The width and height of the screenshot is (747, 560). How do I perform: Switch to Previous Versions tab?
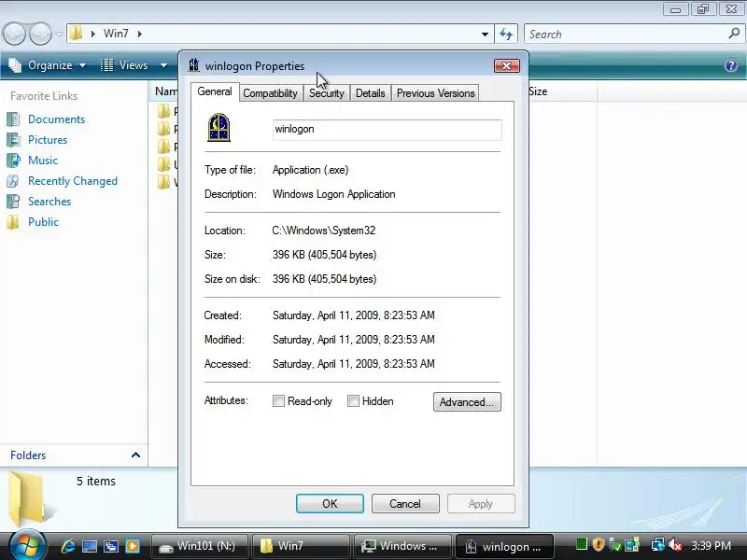pos(435,93)
